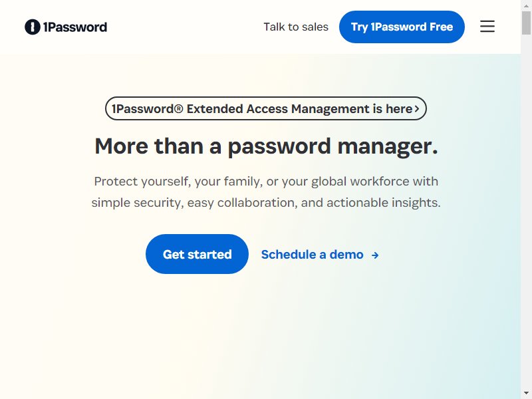The height and width of the screenshot is (399, 532).
Task: Click the 'More than a password manager' headline
Action: pyautogui.click(x=267, y=146)
